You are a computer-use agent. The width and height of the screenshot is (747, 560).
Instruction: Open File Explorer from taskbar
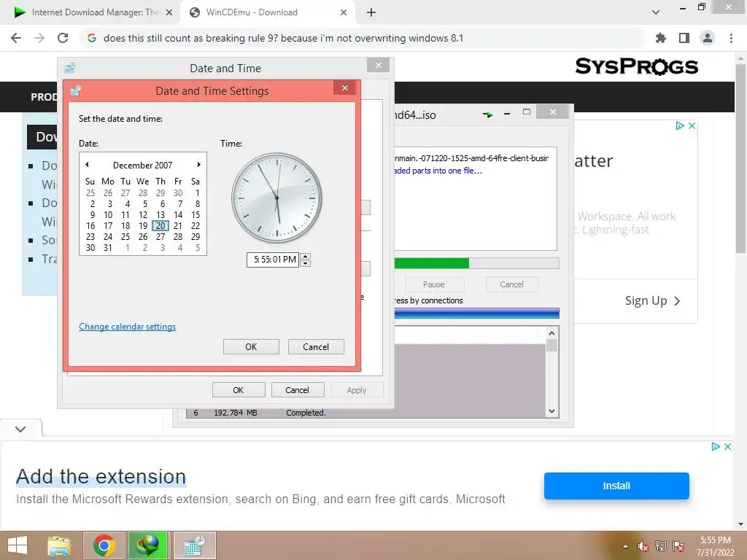(59, 545)
